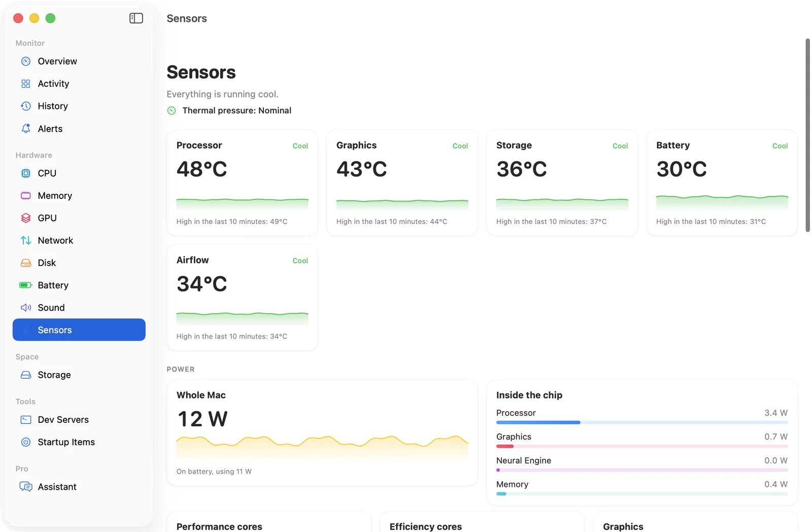Open the Assistant chat icon
The height and width of the screenshot is (532, 812).
pos(26,486)
